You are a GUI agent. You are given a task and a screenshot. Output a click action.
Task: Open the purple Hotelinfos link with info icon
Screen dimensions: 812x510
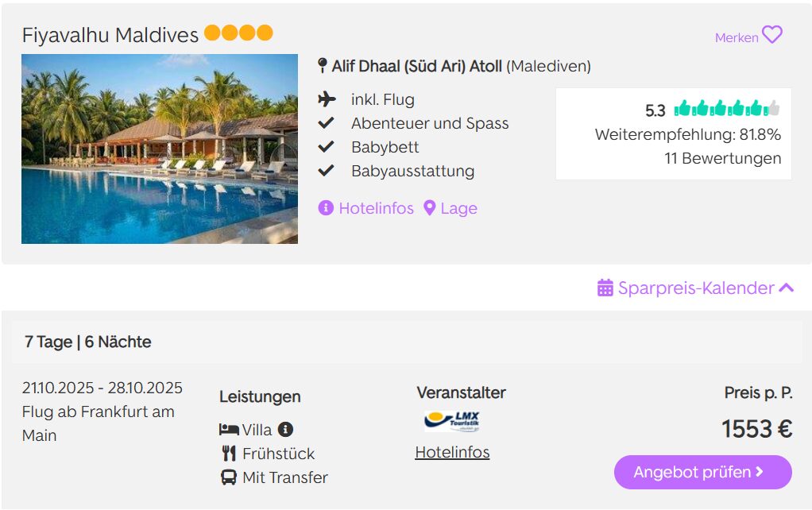click(x=366, y=208)
